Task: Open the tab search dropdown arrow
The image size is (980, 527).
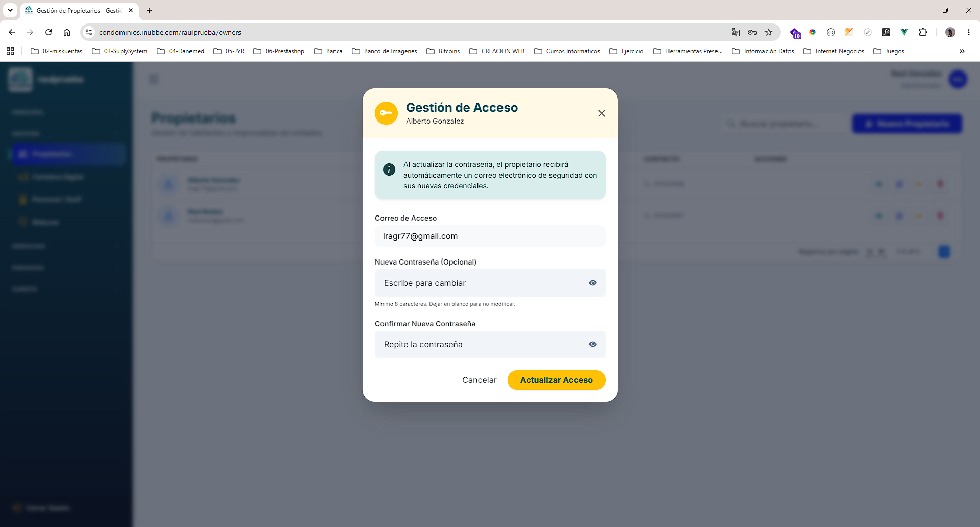Action: (10, 10)
